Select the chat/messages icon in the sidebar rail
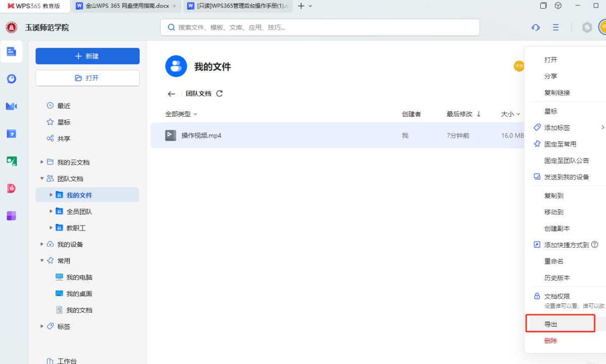 pyautogui.click(x=11, y=79)
